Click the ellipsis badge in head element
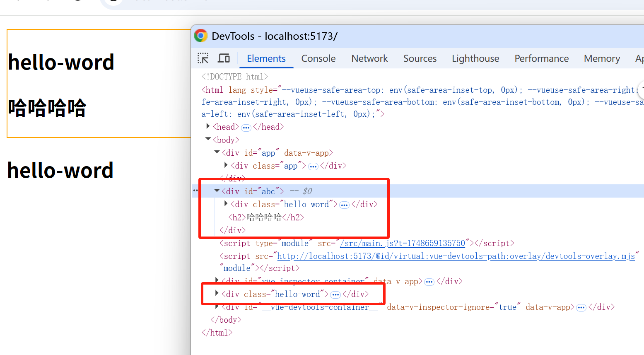This screenshot has width=644, height=355. click(246, 128)
